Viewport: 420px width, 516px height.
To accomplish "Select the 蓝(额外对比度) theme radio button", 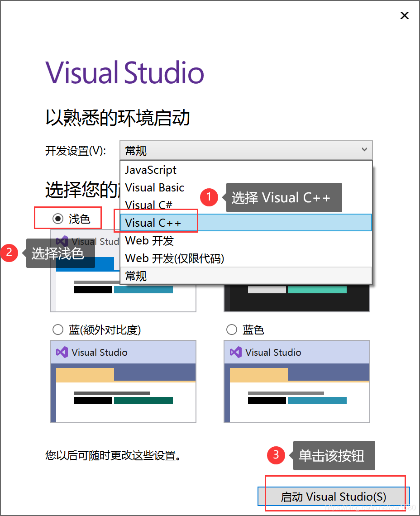I will (58, 330).
